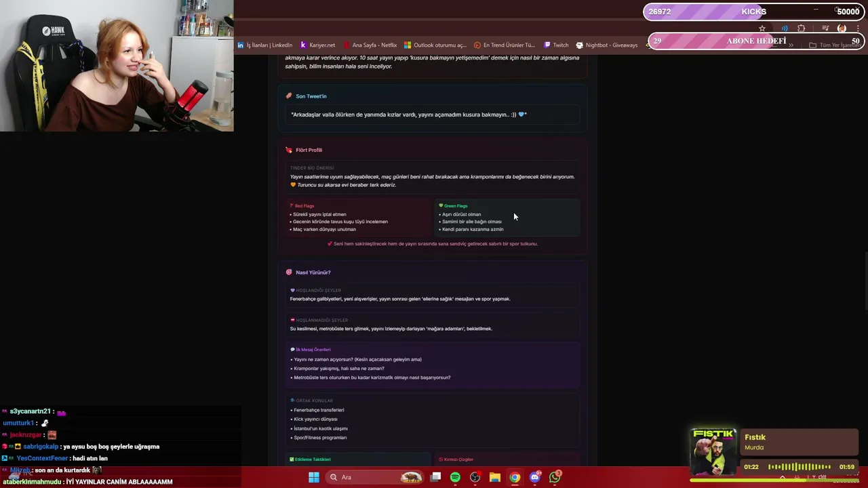Open En Trend Ürünler bookmark
The width and height of the screenshot is (868, 488).
[x=505, y=45]
